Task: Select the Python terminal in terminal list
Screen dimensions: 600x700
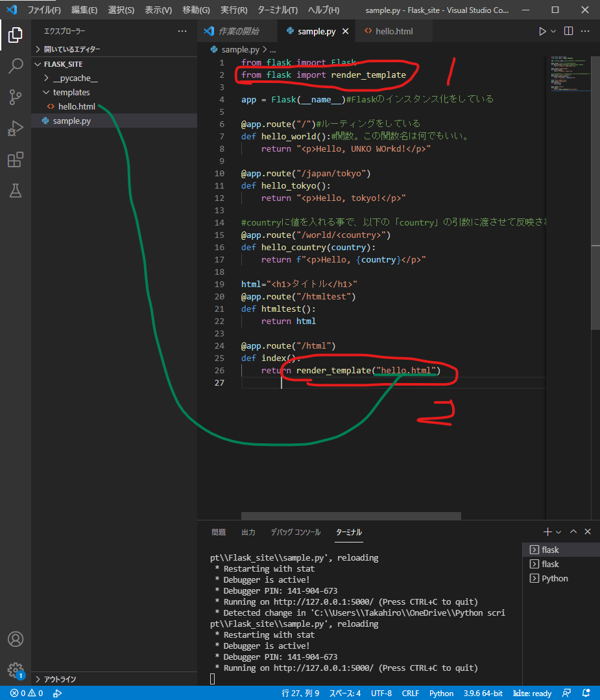Action: click(555, 578)
